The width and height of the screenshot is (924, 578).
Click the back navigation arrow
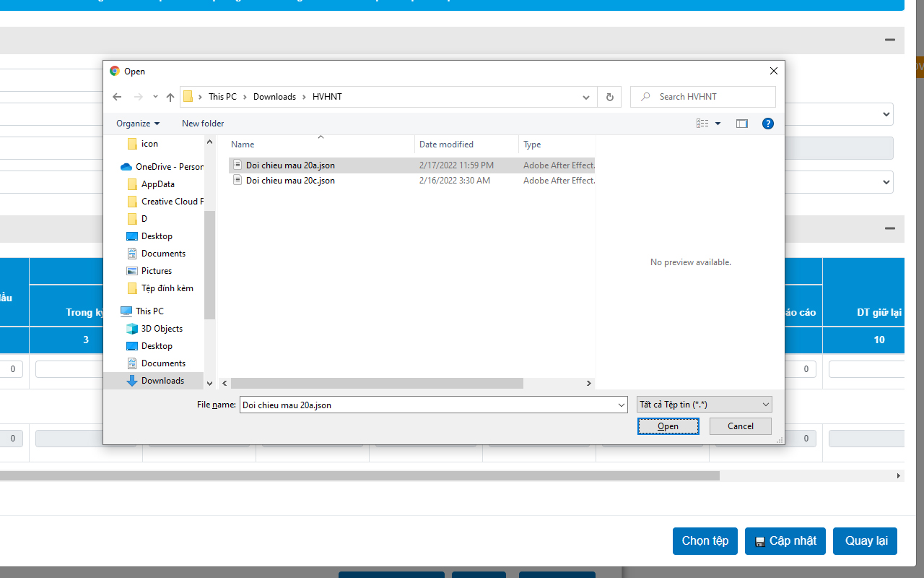pos(117,96)
